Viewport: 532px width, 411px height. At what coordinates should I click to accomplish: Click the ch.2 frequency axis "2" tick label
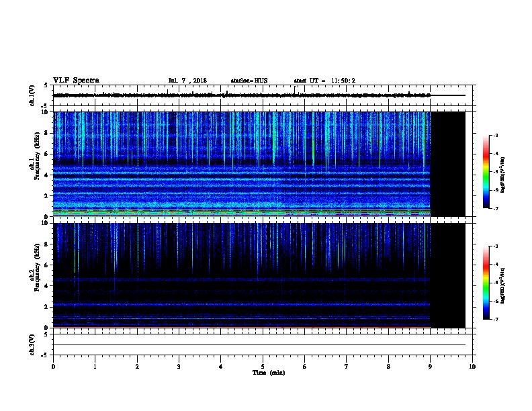[47, 307]
